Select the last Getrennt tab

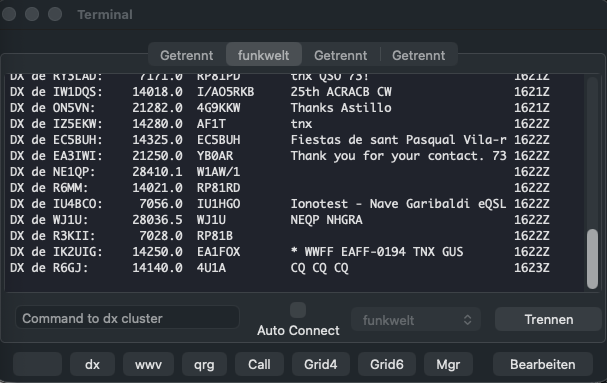[418, 55]
